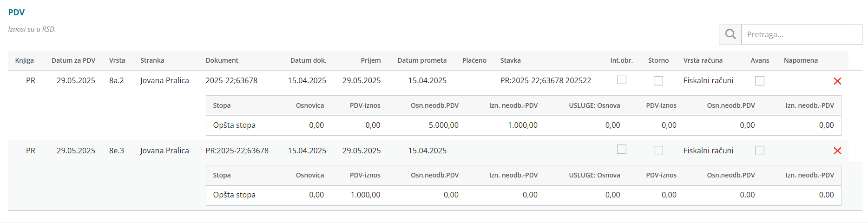This screenshot has width=868, height=223.
Task: Click the Dokument column header
Action: tap(222, 60)
